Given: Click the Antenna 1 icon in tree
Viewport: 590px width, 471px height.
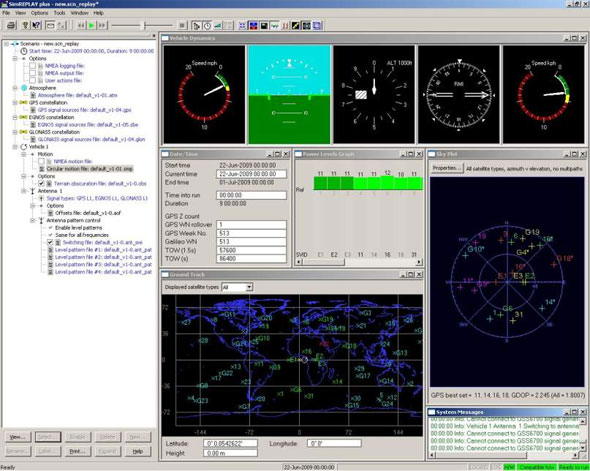Looking at the screenshot, I should click(32, 191).
